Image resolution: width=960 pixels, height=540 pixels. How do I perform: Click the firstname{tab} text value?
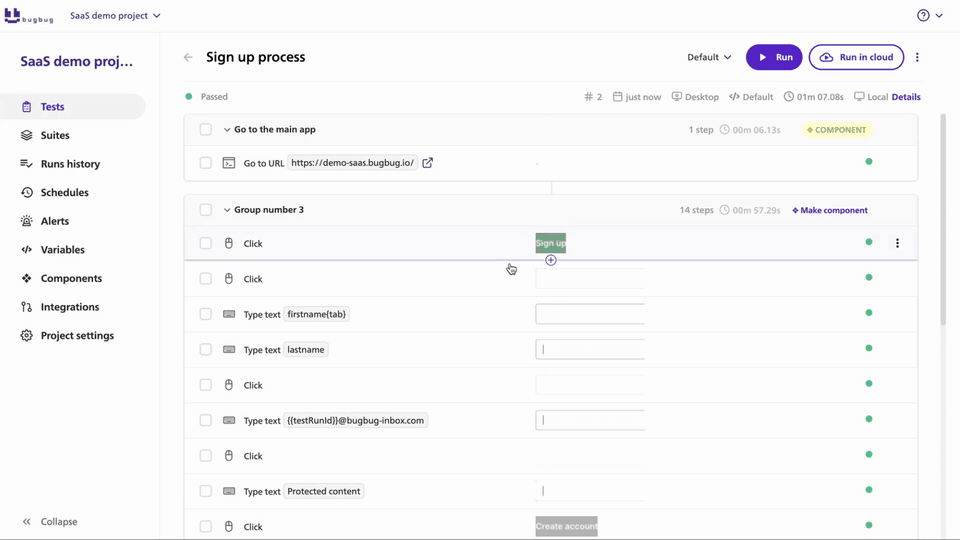pyautogui.click(x=317, y=314)
